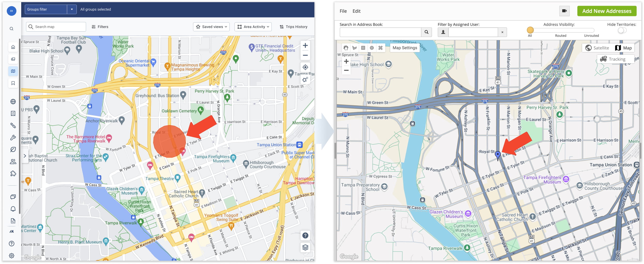Select the circle drawing tool
Viewport: 644px width, 264px height.
point(372,48)
